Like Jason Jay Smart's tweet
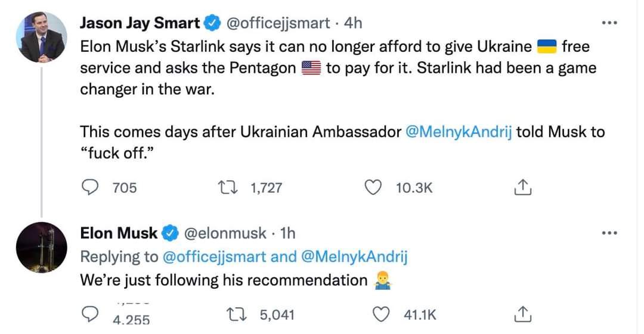Viewport: 644px width, 334px height. tap(373, 188)
